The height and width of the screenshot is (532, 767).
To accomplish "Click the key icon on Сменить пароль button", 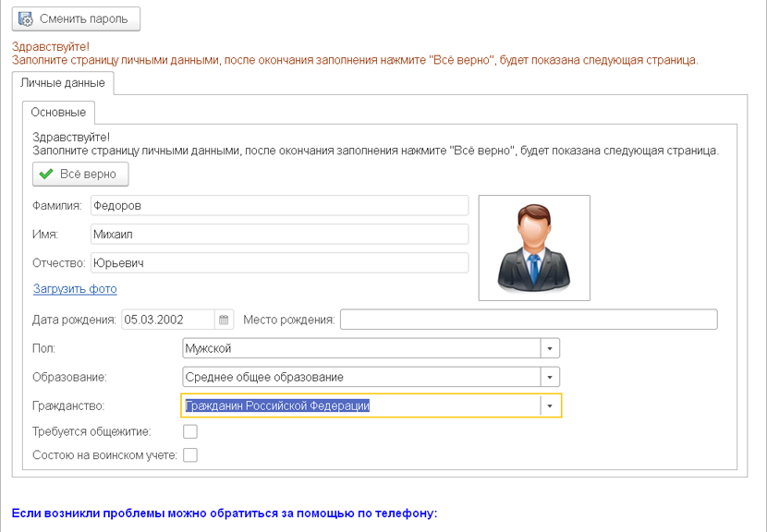I will (x=26, y=18).
